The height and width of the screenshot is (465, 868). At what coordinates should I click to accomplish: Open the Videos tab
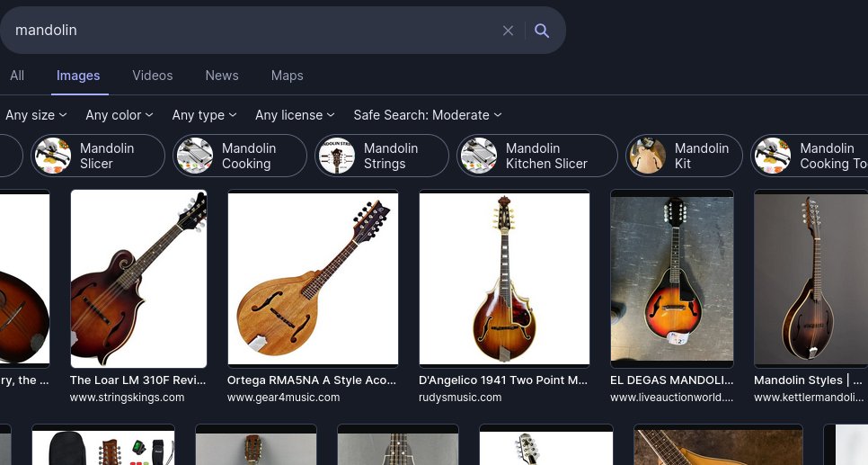click(152, 76)
